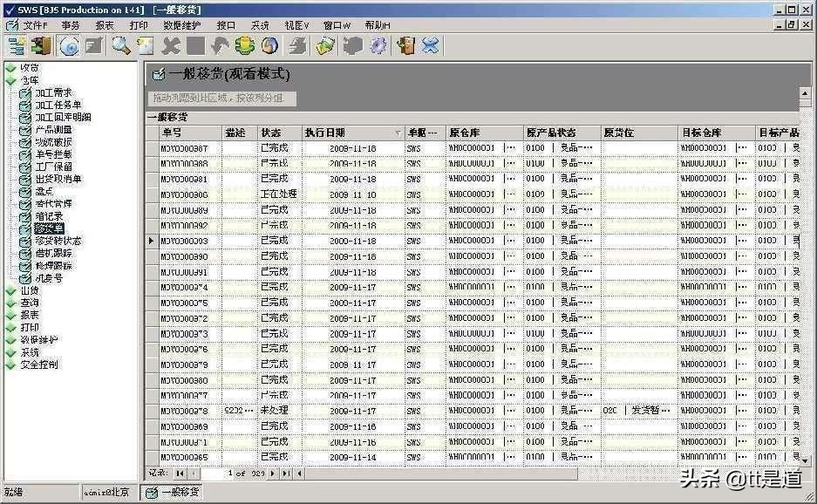The image size is (817, 504).
Task: Open the 加工任务单 item in sidebar
Action: click(x=58, y=105)
